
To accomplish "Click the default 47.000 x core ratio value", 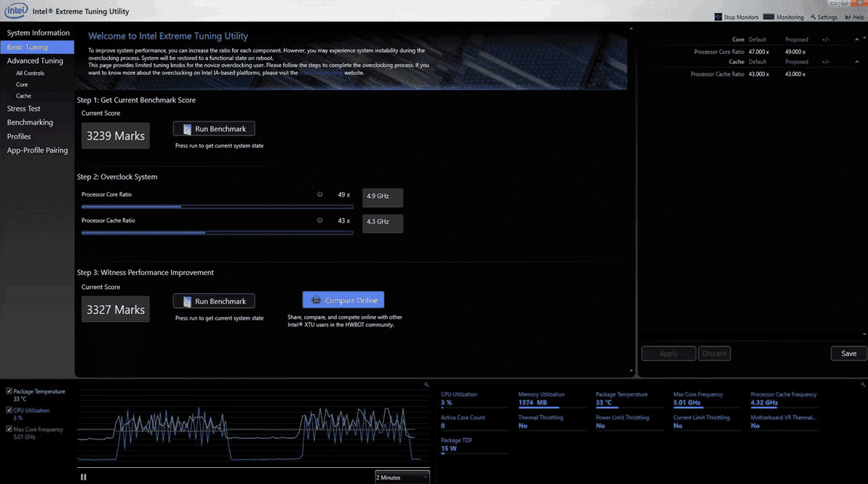I will (758, 52).
